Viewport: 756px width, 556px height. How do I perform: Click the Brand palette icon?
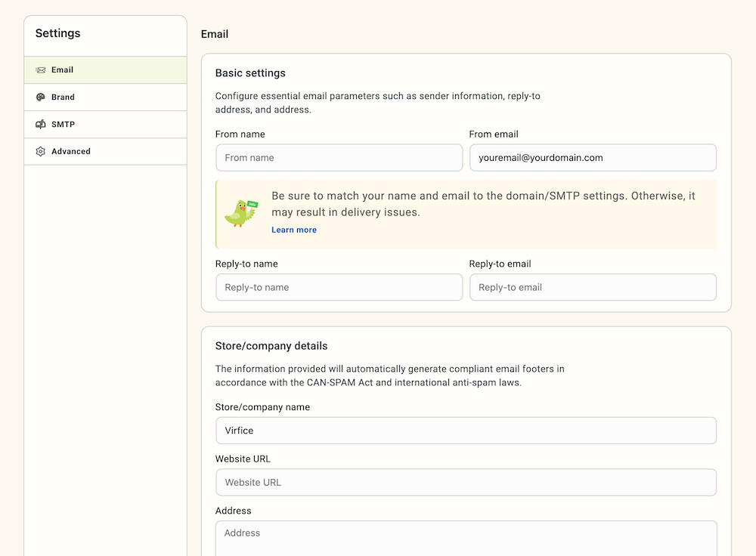tap(41, 97)
